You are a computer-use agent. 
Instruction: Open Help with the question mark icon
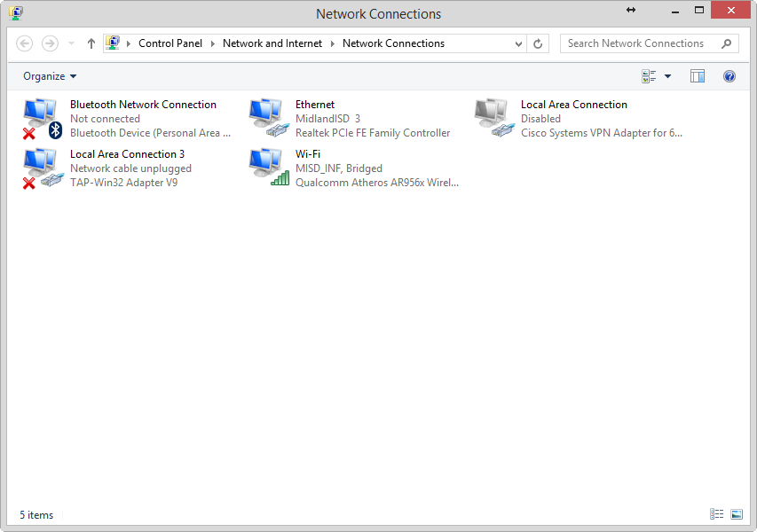click(729, 76)
